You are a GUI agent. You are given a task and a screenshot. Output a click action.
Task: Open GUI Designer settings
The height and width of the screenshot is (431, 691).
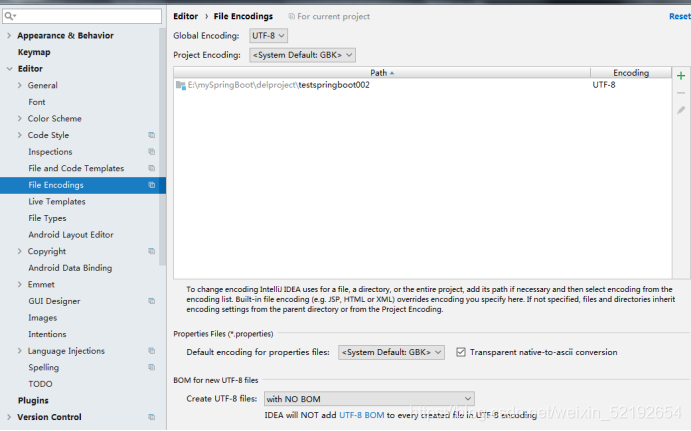[x=54, y=301]
